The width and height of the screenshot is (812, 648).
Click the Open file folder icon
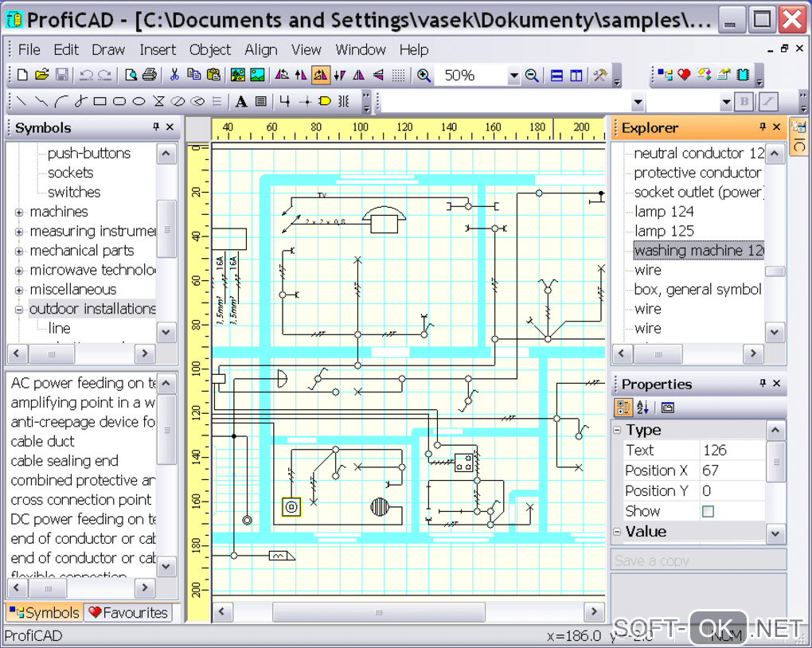pos(42,76)
